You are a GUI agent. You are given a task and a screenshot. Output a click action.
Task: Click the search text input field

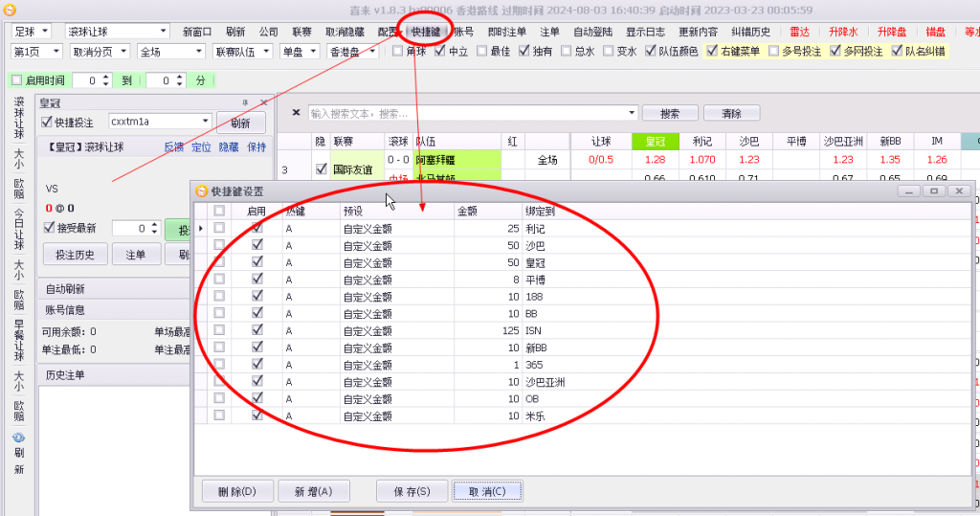pyautogui.click(x=467, y=113)
